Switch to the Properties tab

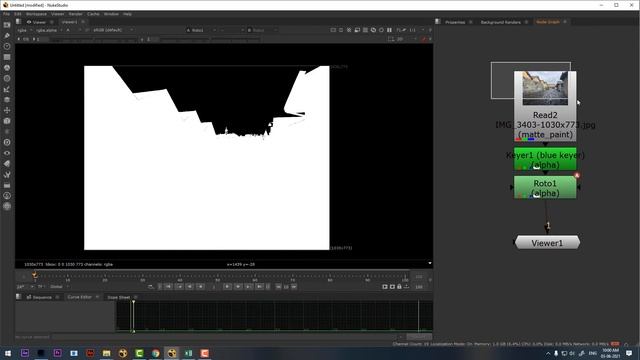point(455,22)
